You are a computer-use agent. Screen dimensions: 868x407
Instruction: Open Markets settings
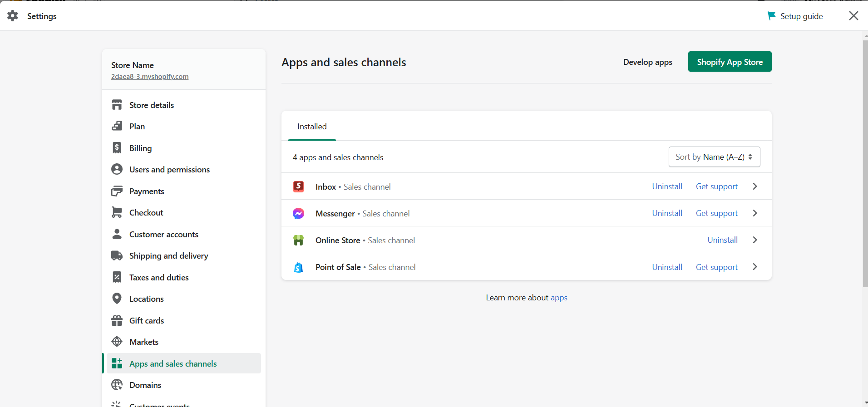(184, 342)
